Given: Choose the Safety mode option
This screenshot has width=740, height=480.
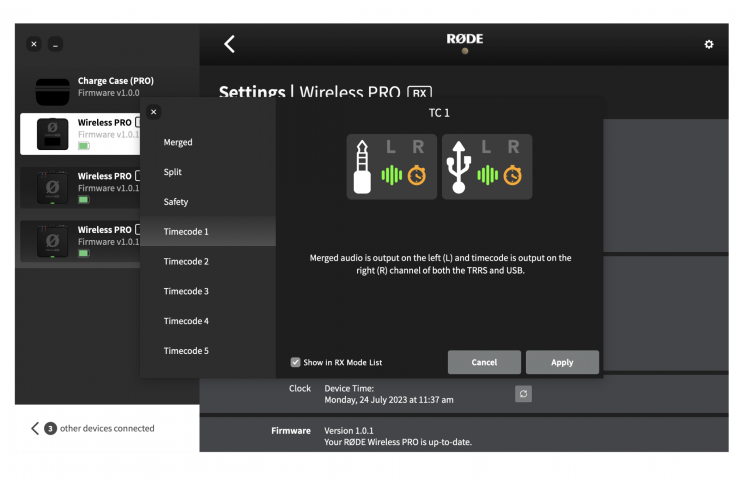Looking at the screenshot, I should [176, 202].
